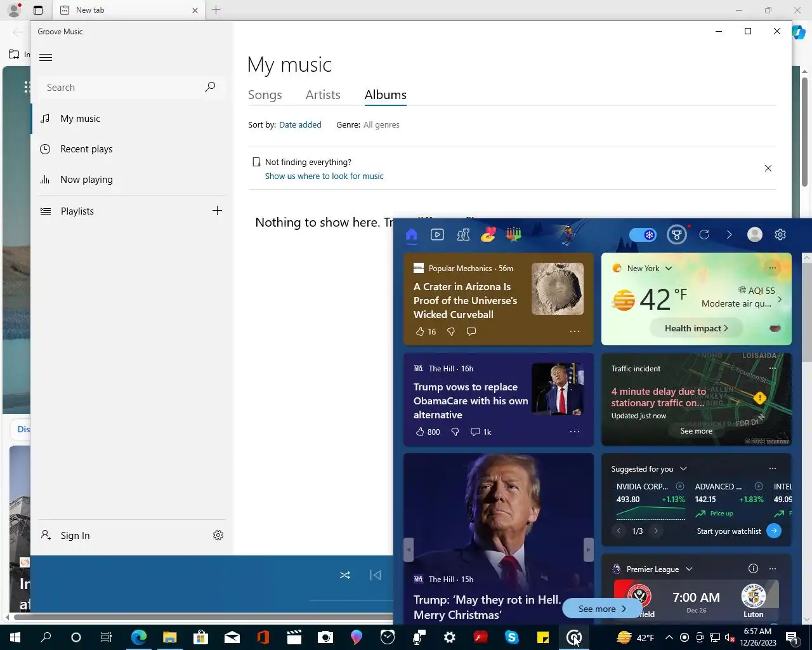Skip to the previous track
Image resolution: width=812 pixels, height=650 pixels.
pos(376,575)
